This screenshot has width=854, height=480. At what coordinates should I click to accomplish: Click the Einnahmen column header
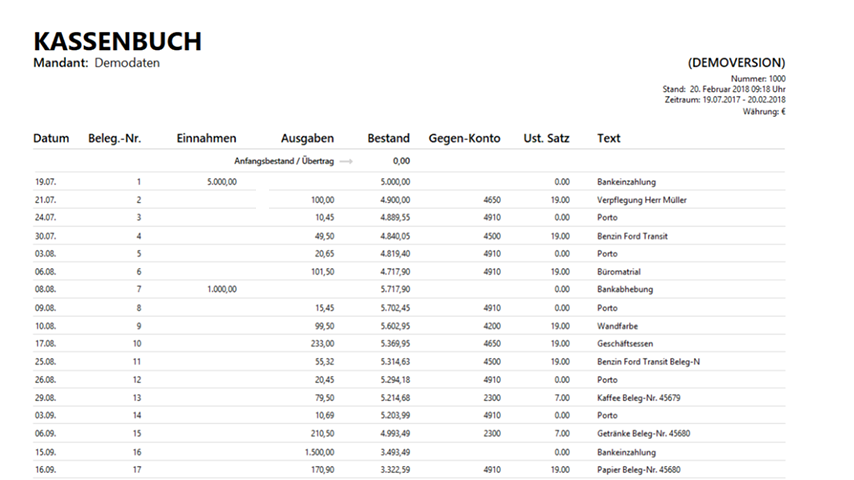click(x=206, y=138)
